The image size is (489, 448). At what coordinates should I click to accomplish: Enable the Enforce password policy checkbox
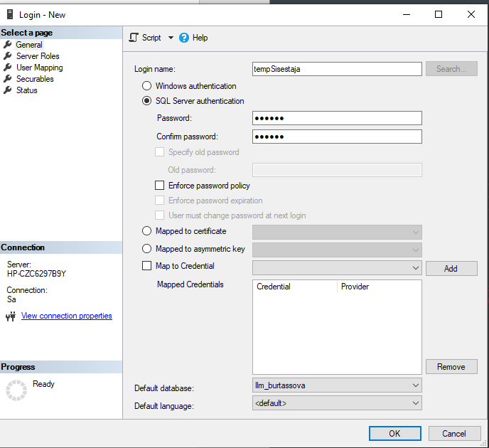point(160,186)
